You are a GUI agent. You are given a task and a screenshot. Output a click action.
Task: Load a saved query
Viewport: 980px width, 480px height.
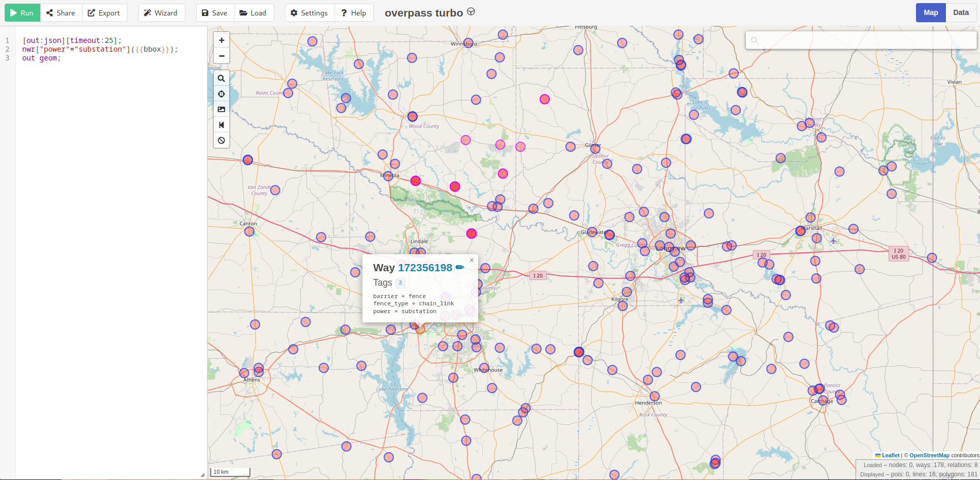coord(254,13)
